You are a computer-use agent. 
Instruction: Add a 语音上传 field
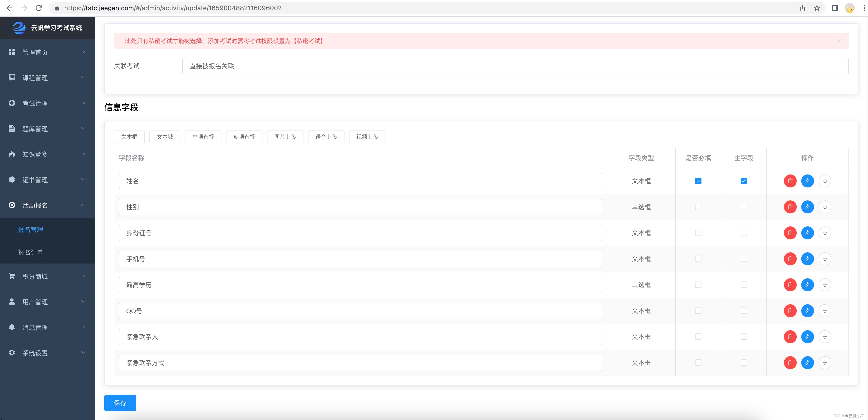tap(326, 137)
